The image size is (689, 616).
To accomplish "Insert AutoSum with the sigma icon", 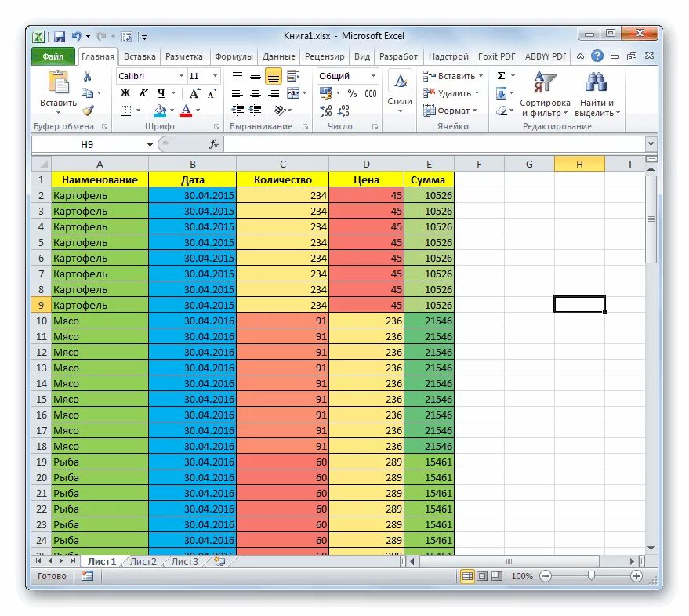I will 501,76.
